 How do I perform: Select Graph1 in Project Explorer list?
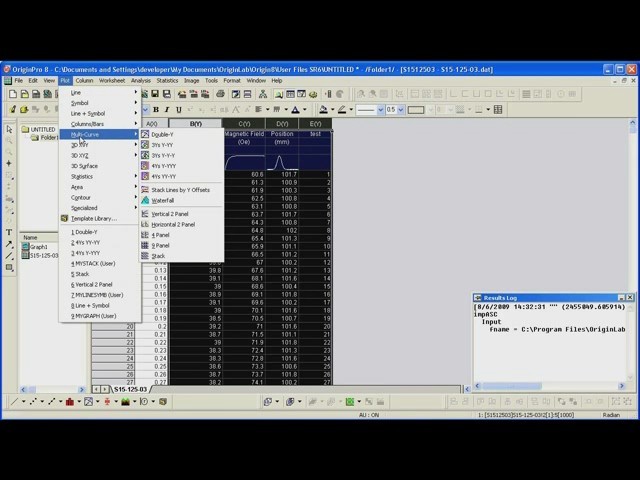(x=36, y=247)
